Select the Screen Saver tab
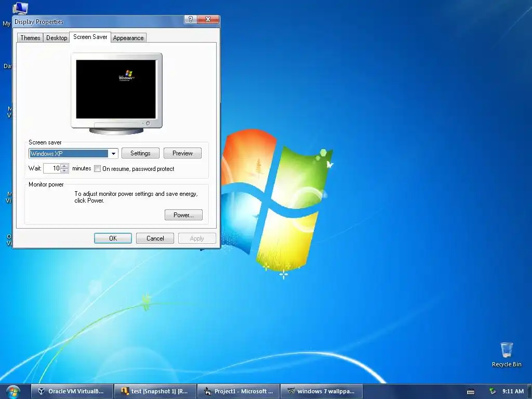 (x=90, y=37)
